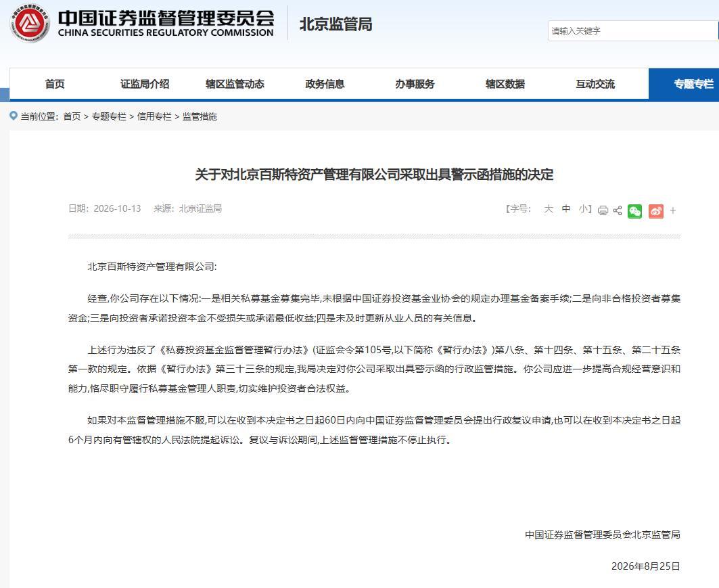Click the China Securities Regulatory Commission name
The height and width of the screenshot is (588, 719).
click(x=166, y=23)
